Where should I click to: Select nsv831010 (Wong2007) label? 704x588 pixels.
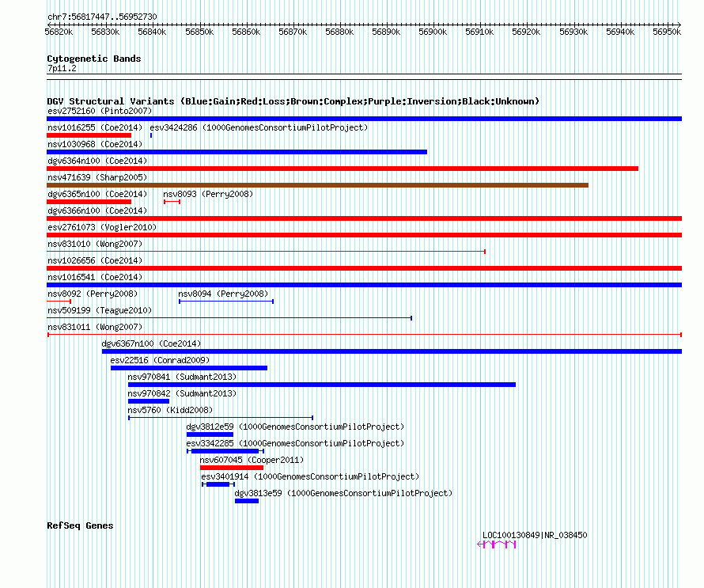click(95, 244)
